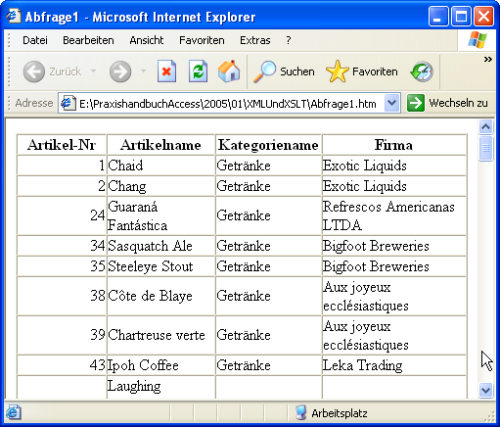Click the IE page icon in status bar
500x427 pixels.
pyautogui.click(x=13, y=413)
